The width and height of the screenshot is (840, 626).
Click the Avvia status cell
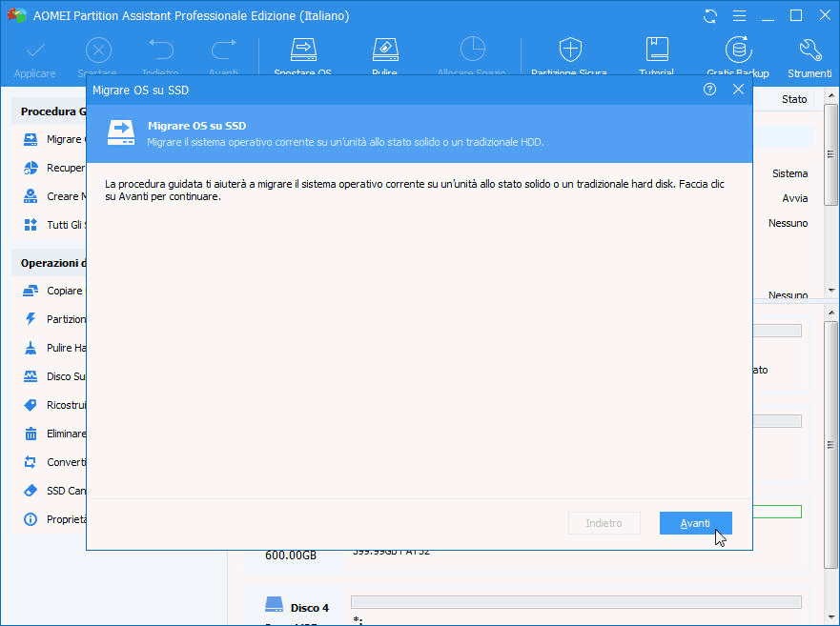coord(794,198)
